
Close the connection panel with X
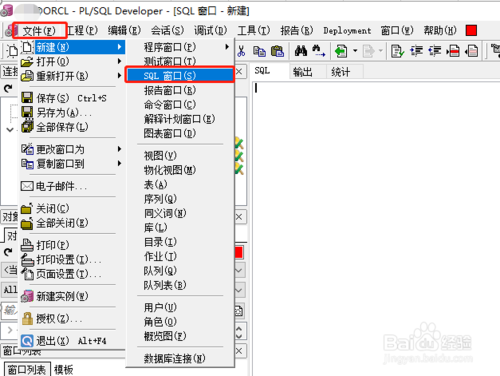[x=239, y=72]
